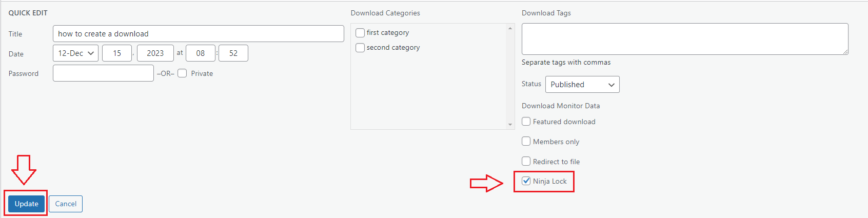Check the Redirect to file option
868x218 pixels.
pyautogui.click(x=526, y=161)
